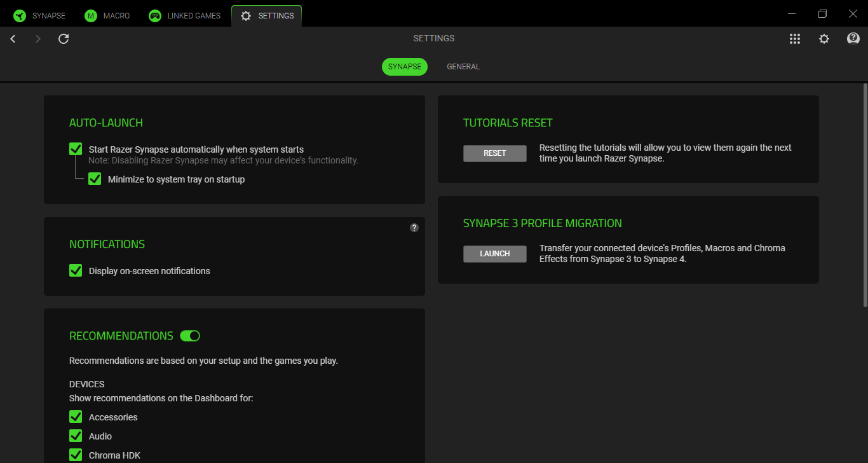Click the Reset tutorials button
This screenshot has width=868, height=463.
pyautogui.click(x=494, y=153)
